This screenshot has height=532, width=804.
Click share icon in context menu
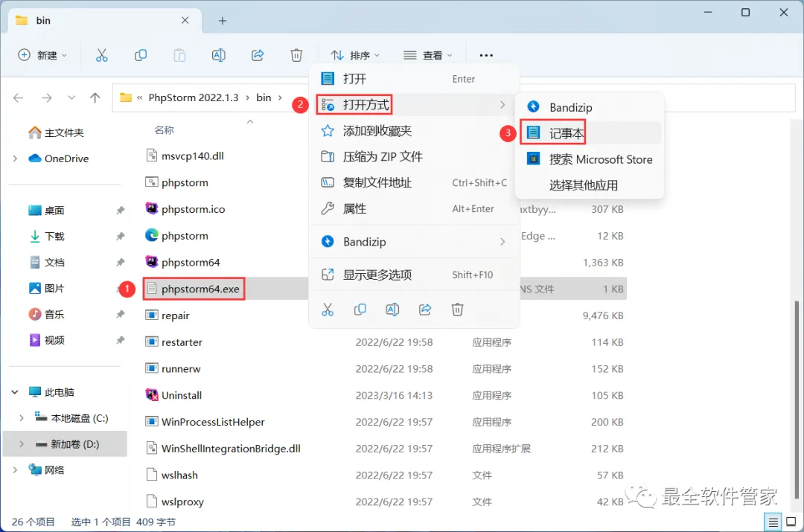[x=425, y=310]
